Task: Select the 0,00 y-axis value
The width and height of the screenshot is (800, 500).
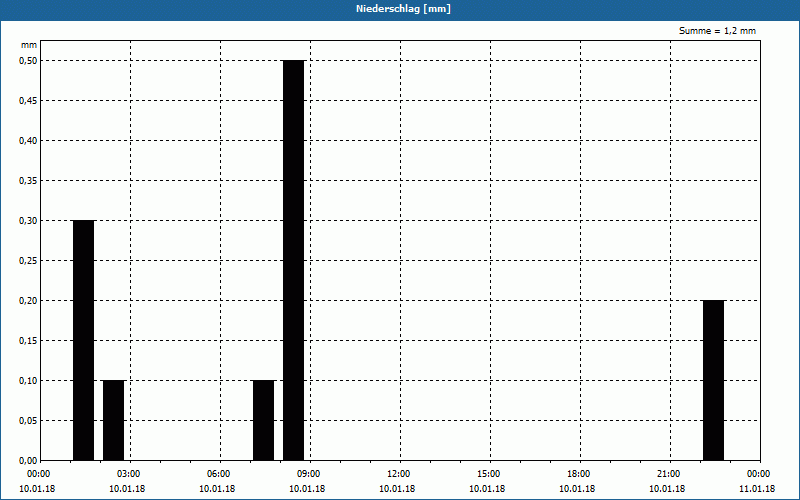Action: [28, 461]
